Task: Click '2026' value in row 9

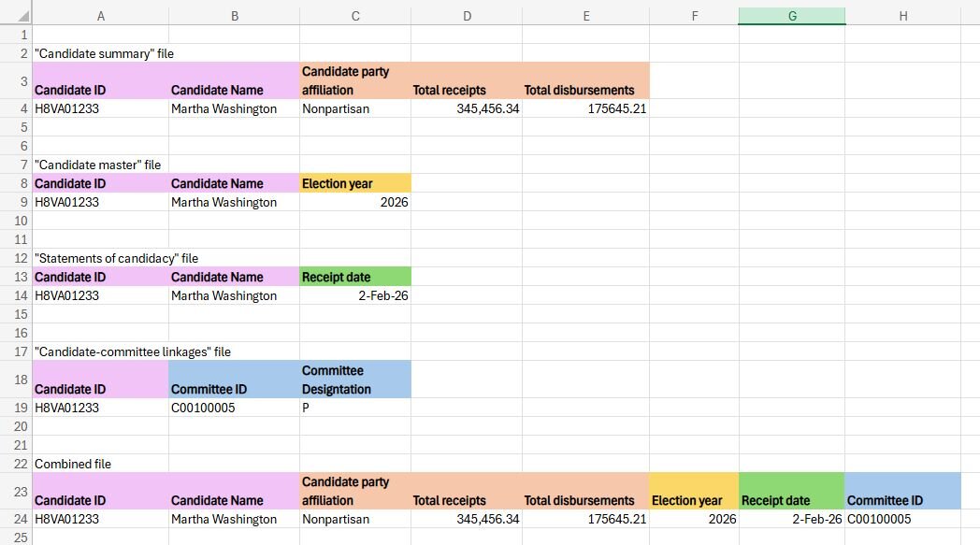Action: point(355,202)
